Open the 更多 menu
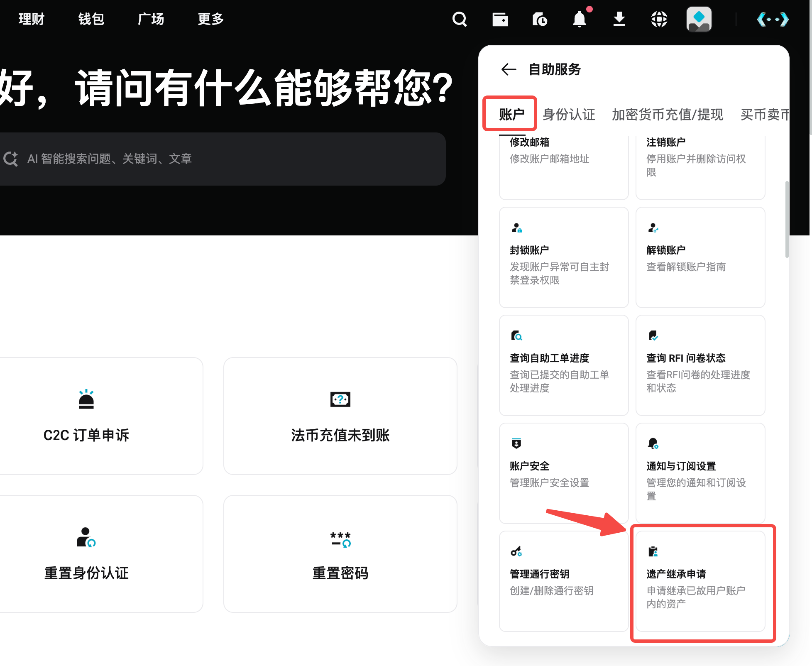The width and height of the screenshot is (812, 666). (210, 19)
